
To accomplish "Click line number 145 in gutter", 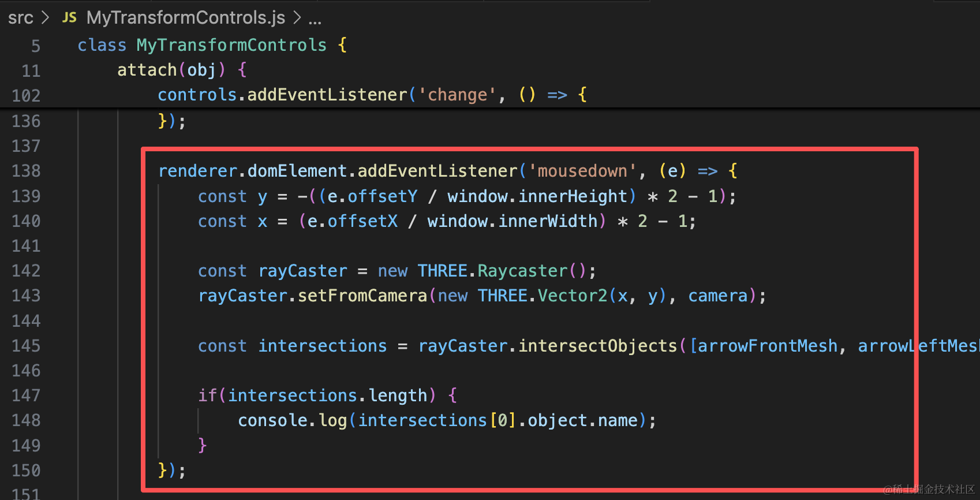I will [27, 346].
